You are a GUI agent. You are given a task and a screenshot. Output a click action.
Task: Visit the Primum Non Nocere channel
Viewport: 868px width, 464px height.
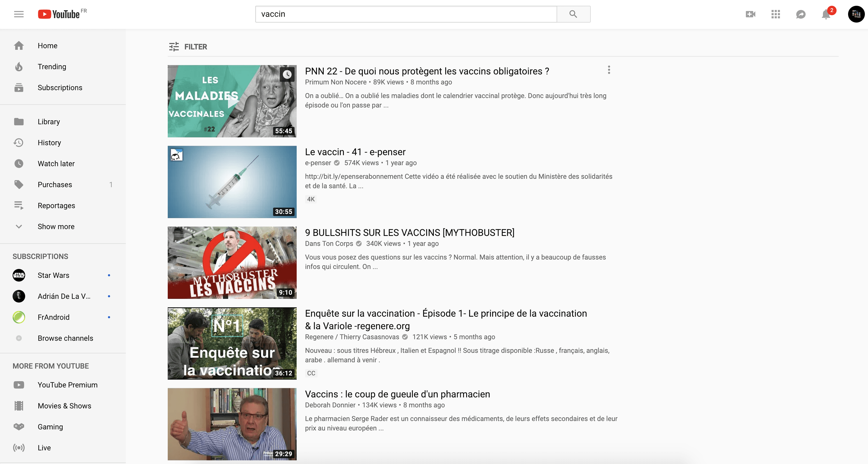click(x=336, y=82)
